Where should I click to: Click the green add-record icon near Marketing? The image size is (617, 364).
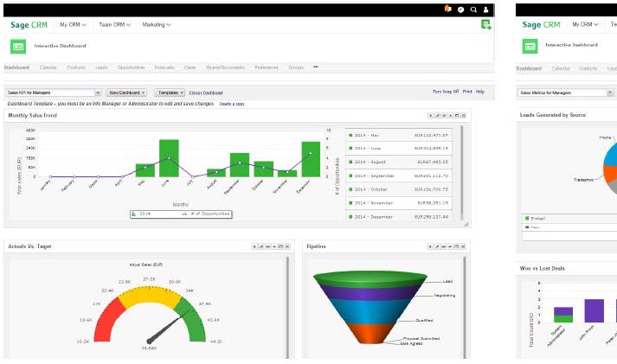[486, 25]
